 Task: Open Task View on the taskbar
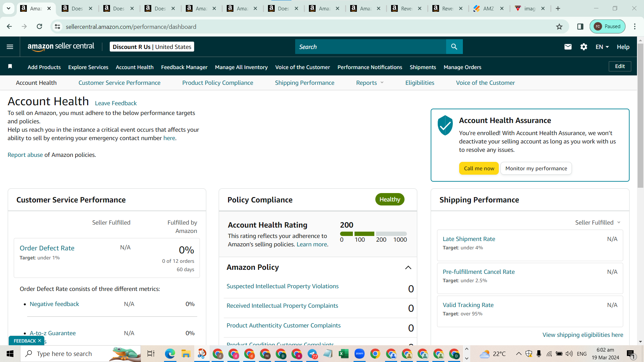point(151,354)
